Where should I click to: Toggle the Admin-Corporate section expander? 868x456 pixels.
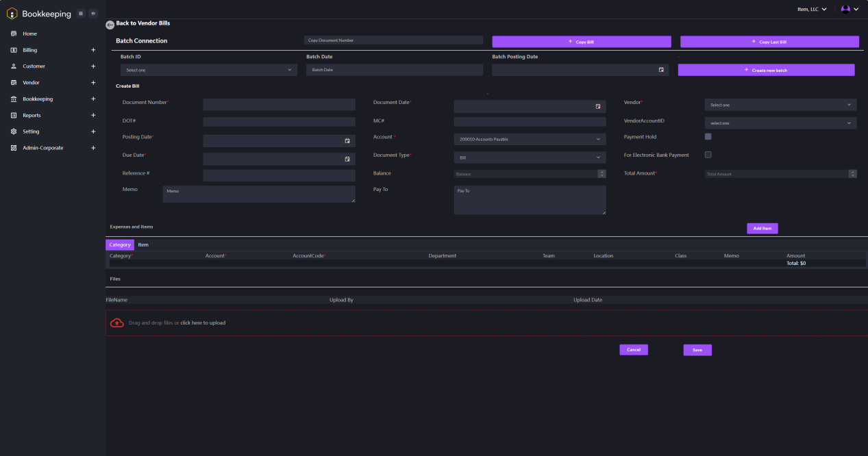tap(93, 147)
